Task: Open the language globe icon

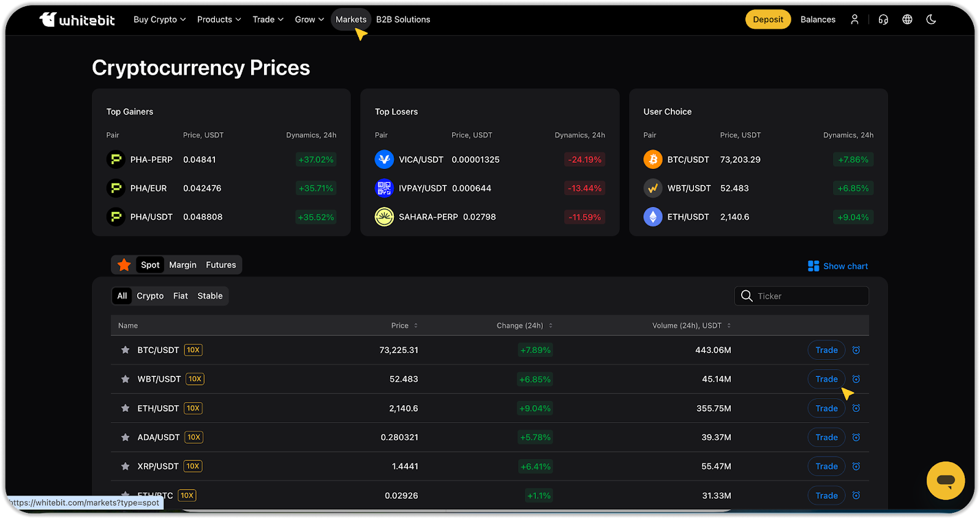Action: 907,20
